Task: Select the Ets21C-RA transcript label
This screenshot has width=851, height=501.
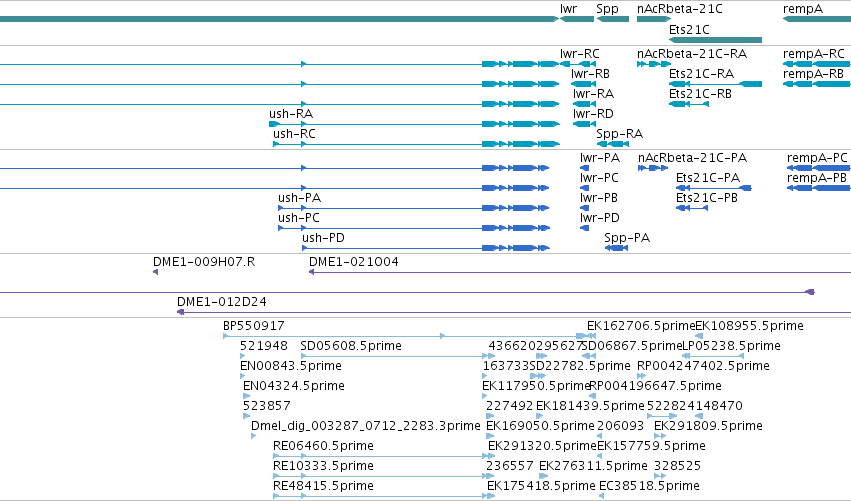Action: point(701,74)
